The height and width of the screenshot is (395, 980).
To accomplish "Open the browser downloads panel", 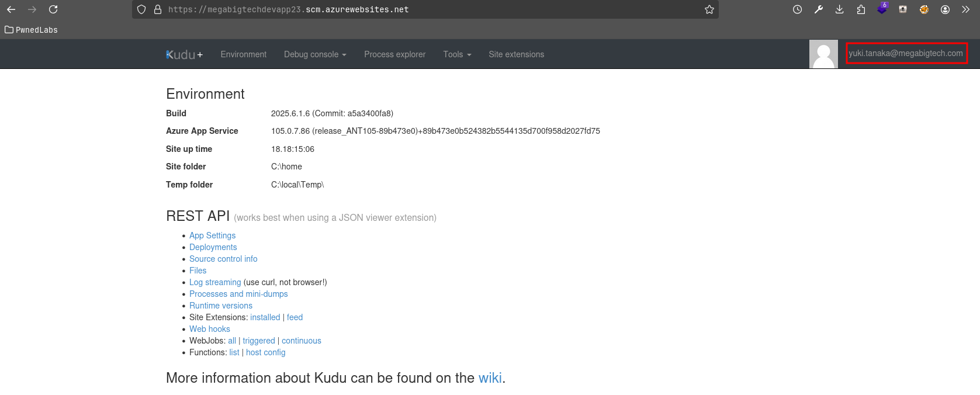I will point(839,9).
